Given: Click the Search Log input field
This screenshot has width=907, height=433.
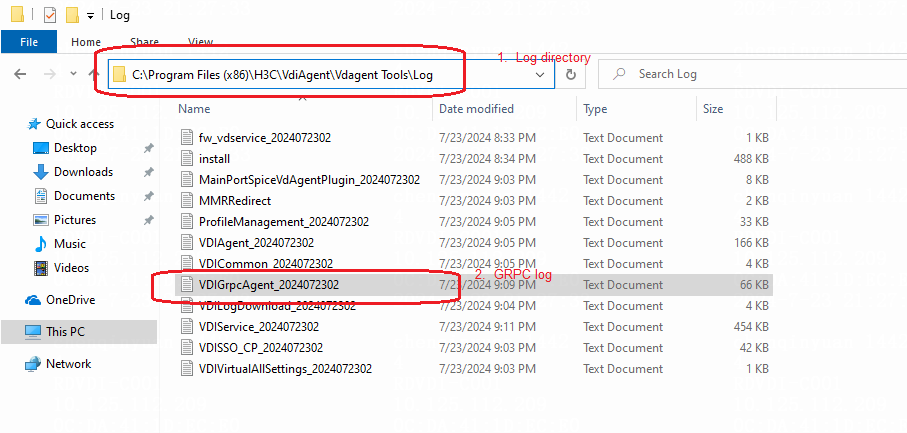Looking at the screenshot, I should (x=753, y=74).
